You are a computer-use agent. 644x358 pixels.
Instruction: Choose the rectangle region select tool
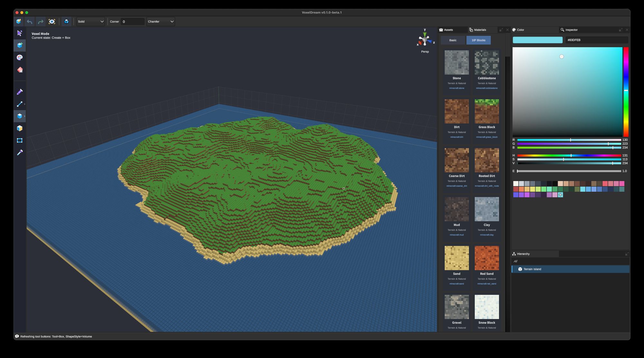point(20,141)
